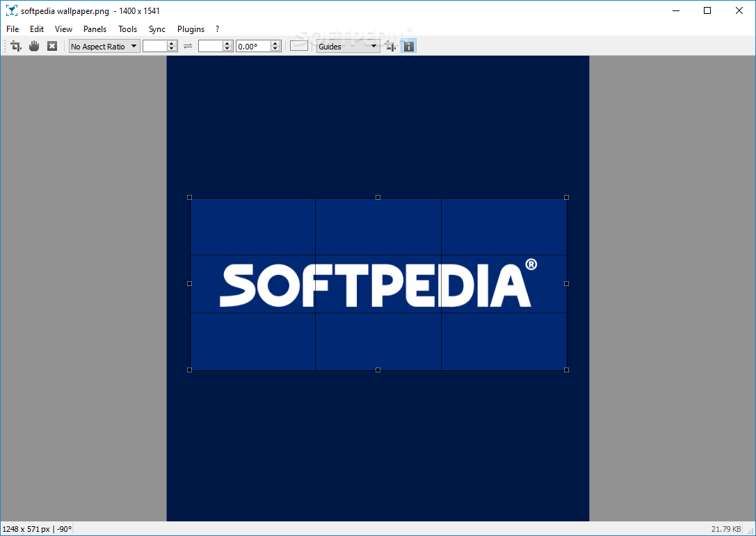Minimize the window
Image resolution: width=756 pixels, height=536 pixels.
click(676, 10)
